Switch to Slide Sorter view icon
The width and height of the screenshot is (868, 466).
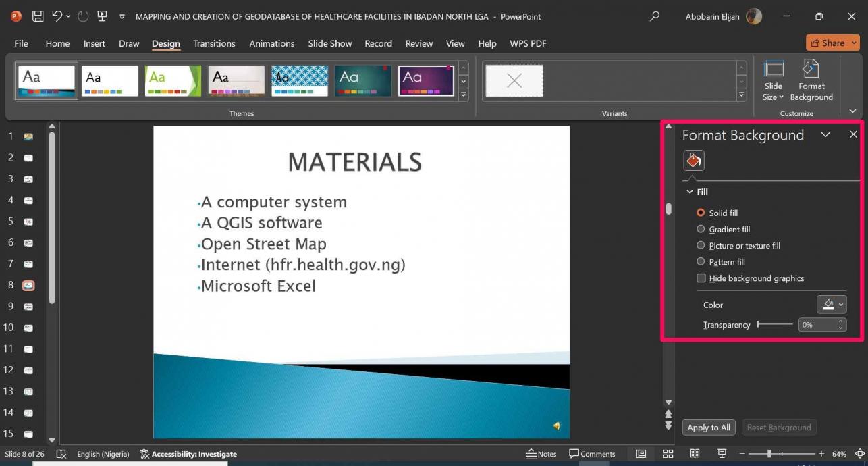click(x=668, y=454)
